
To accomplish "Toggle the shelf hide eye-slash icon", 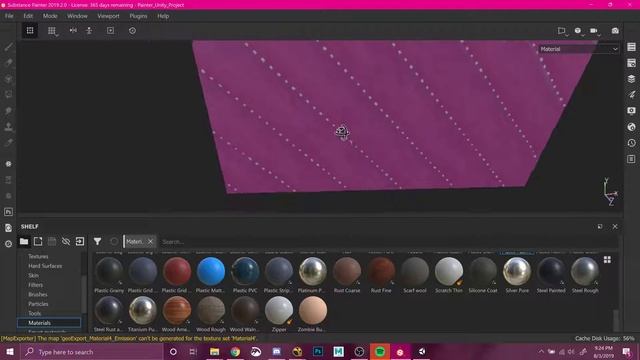I will 66,242.
